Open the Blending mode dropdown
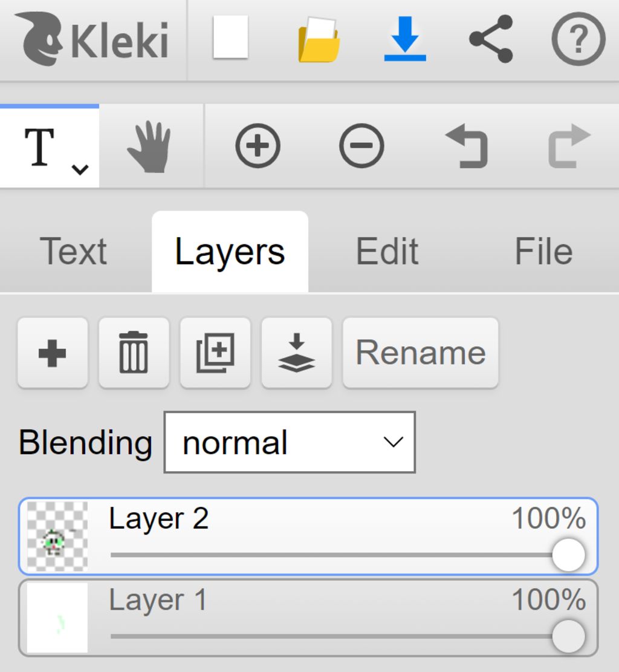 [x=290, y=443]
